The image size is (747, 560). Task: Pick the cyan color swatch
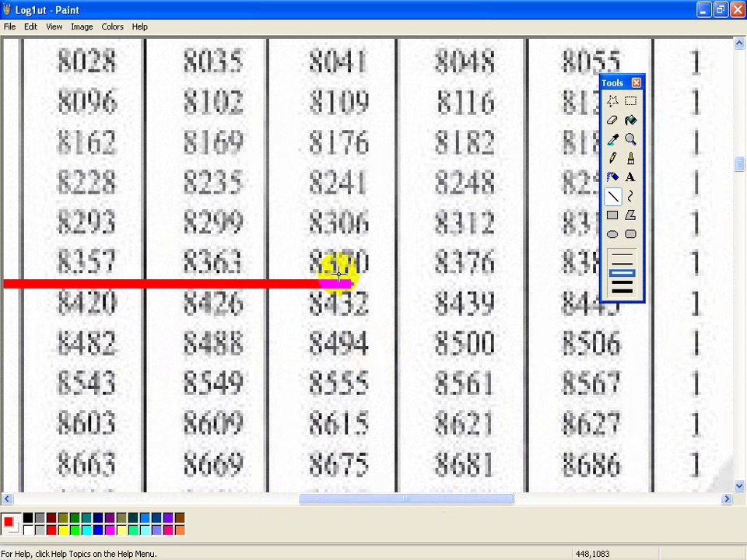pyautogui.click(x=86, y=530)
